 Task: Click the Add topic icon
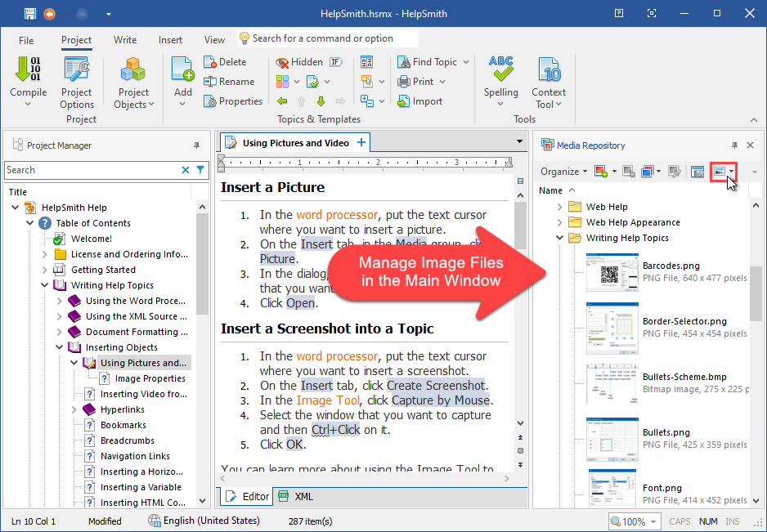point(182,69)
